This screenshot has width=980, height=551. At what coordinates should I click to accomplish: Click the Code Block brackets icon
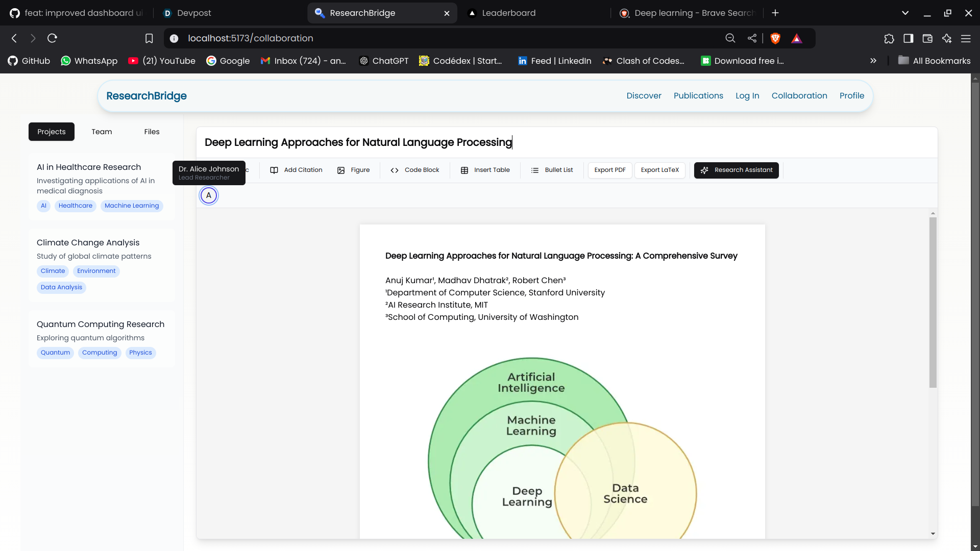395,170
